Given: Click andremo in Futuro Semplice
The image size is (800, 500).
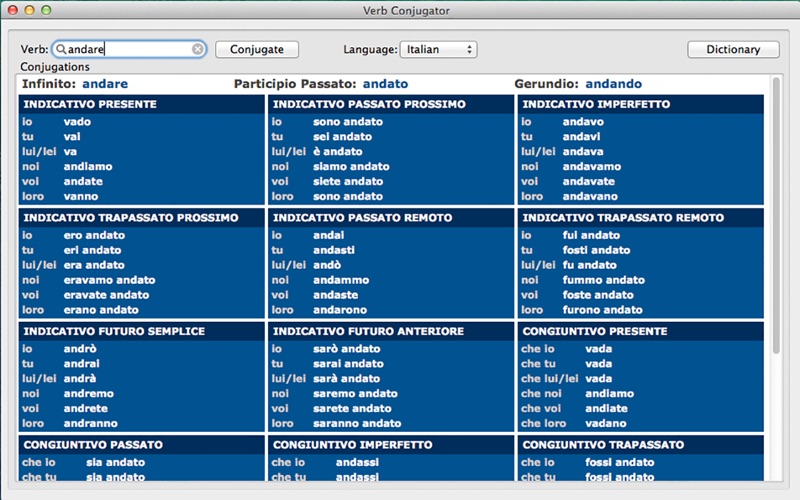Looking at the screenshot, I should (x=89, y=393).
